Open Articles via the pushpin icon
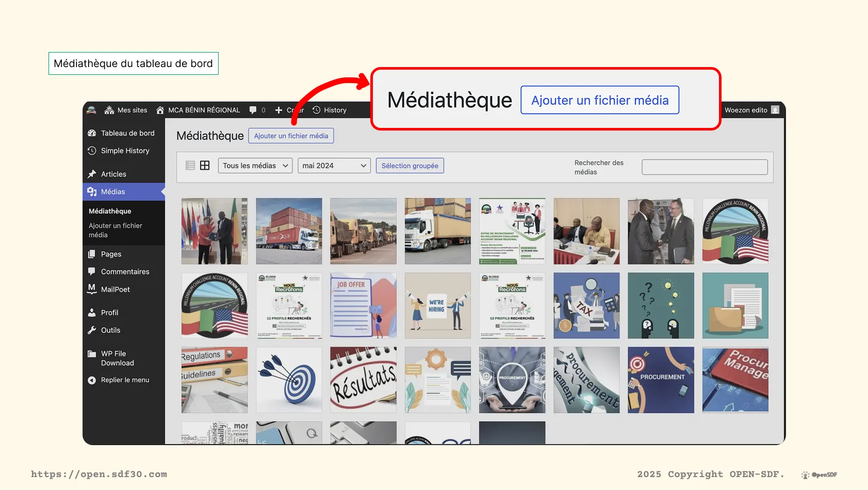The width and height of the screenshot is (868, 490). click(x=92, y=174)
